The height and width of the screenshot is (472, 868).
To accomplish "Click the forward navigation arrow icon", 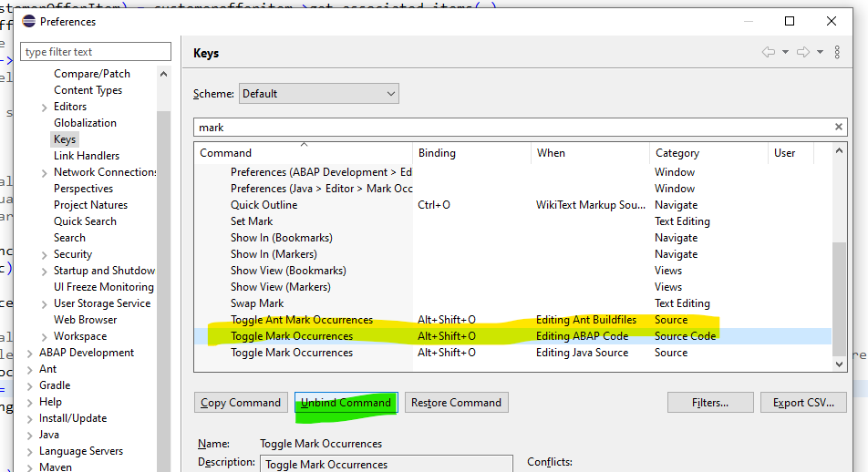I will click(x=803, y=52).
